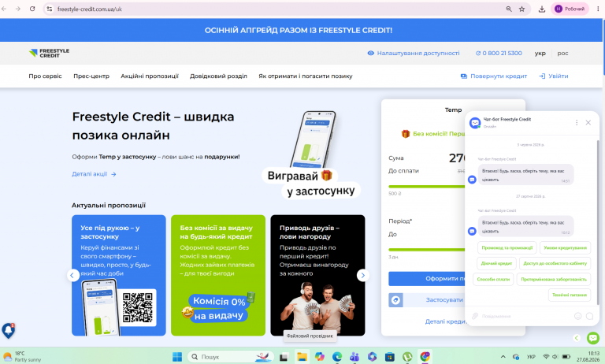Click the Freestyle Credit logo
The height and width of the screenshot is (364, 605).
49,54
